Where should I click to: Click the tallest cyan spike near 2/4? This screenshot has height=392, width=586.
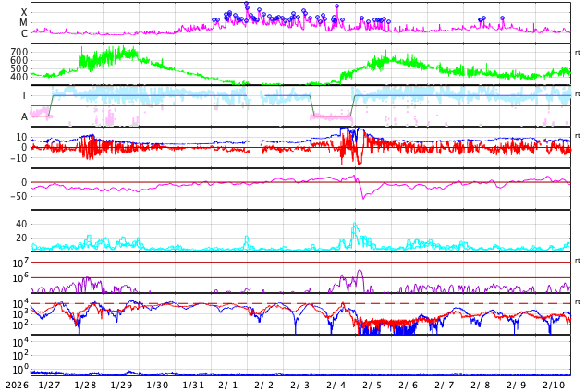click(354, 224)
